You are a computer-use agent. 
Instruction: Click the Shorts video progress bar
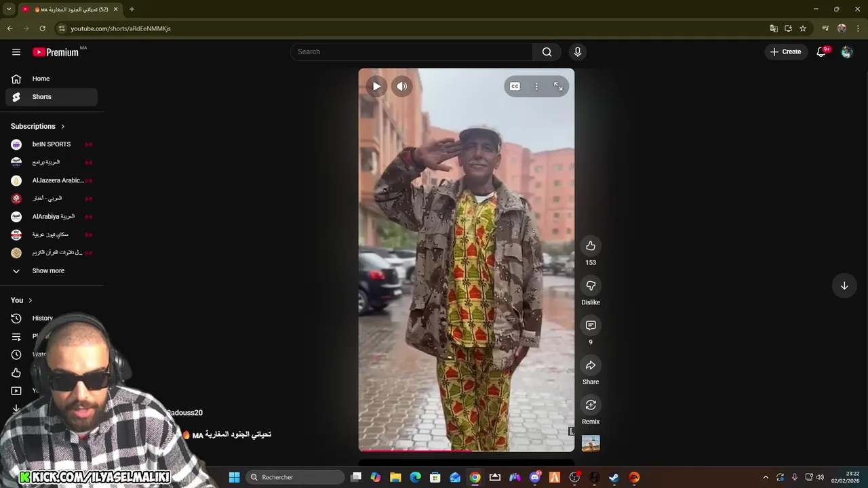point(467,450)
